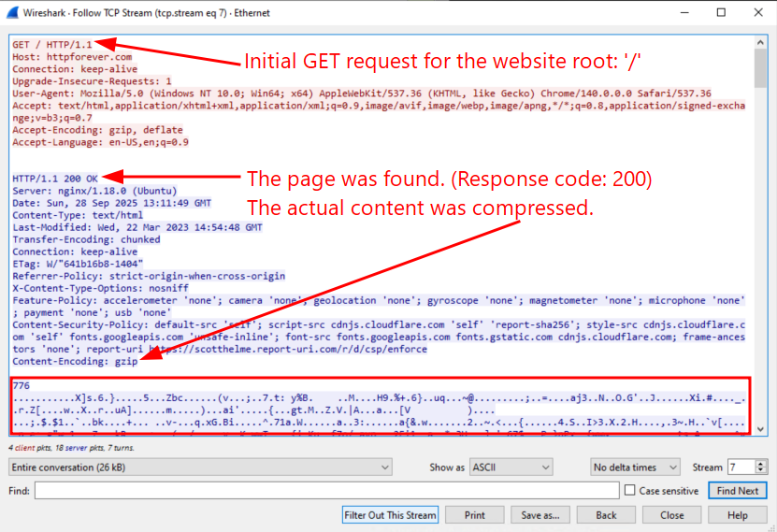777x532 pixels.
Task: Decrement the Stream number with down arrow
Action: 760,470
